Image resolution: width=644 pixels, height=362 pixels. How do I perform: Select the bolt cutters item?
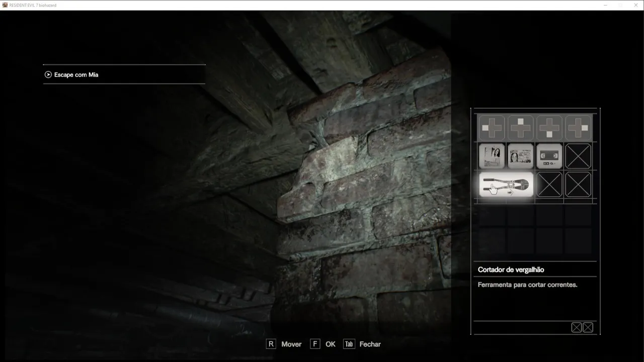(506, 185)
